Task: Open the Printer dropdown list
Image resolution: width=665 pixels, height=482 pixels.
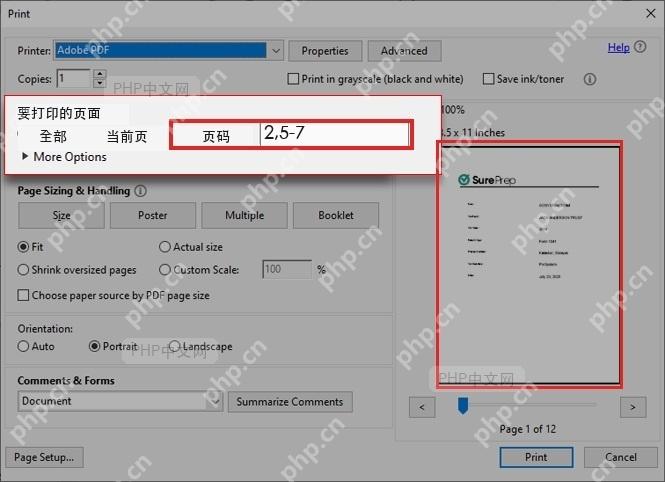Action: (276, 51)
